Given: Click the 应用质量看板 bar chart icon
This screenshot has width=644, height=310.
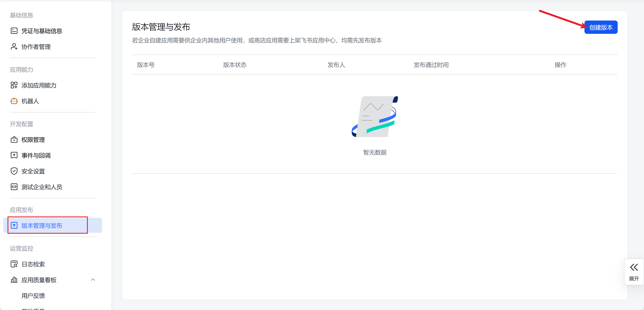Looking at the screenshot, I should (14, 280).
